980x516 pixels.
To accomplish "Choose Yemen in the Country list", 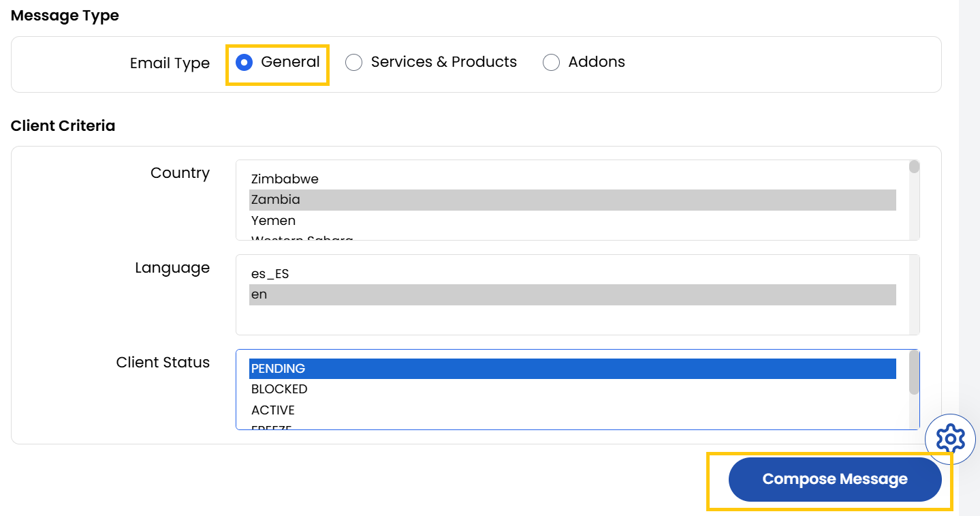I will pyautogui.click(x=273, y=221).
